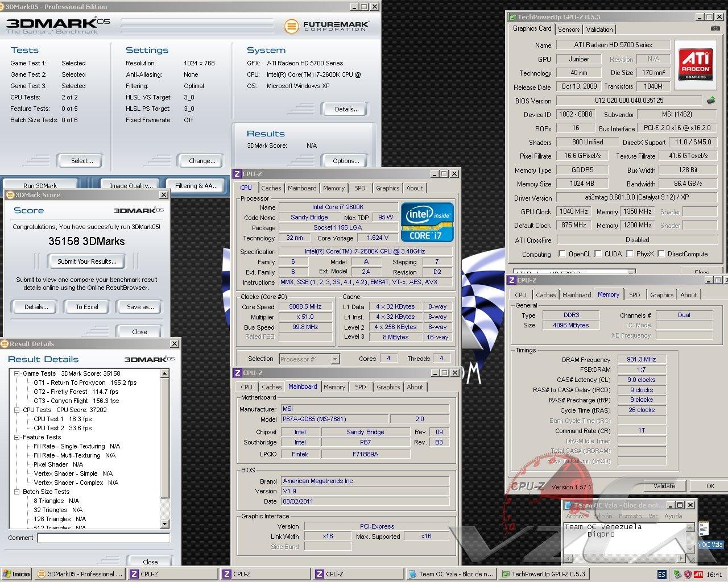Viewport: 728px width, 582px height.
Task: Click the ATI Radeon logo in GPU-Z
Action: tap(695, 64)
